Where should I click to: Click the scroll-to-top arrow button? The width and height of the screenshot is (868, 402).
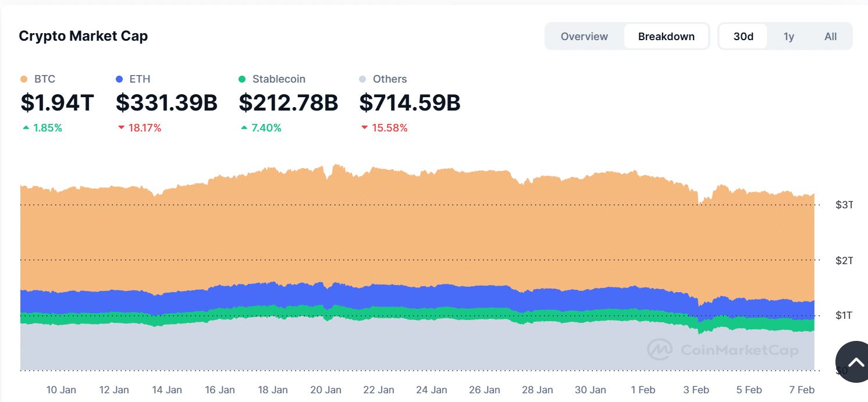pos(854,362)
